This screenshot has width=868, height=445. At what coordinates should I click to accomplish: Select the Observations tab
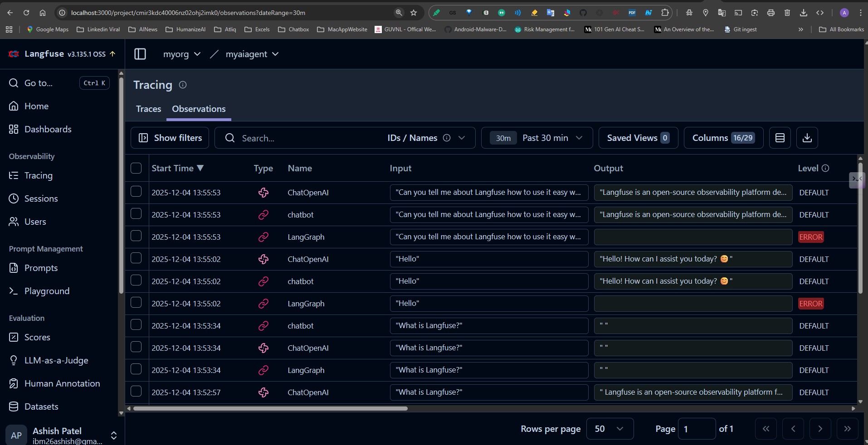[x=199, y=109]
